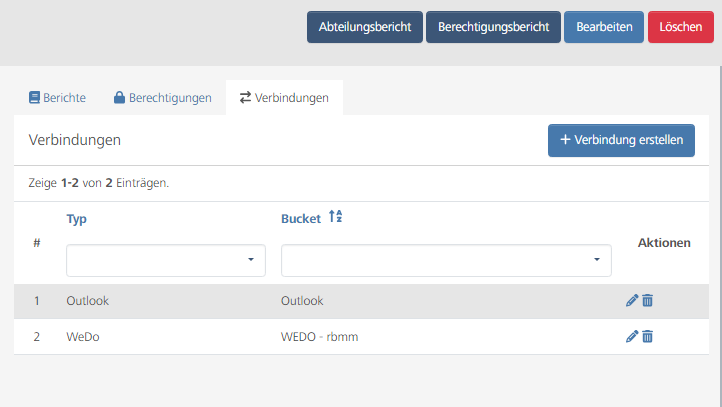
Task: Expand the Bucket filter dropdown
Action: [446, 260]
